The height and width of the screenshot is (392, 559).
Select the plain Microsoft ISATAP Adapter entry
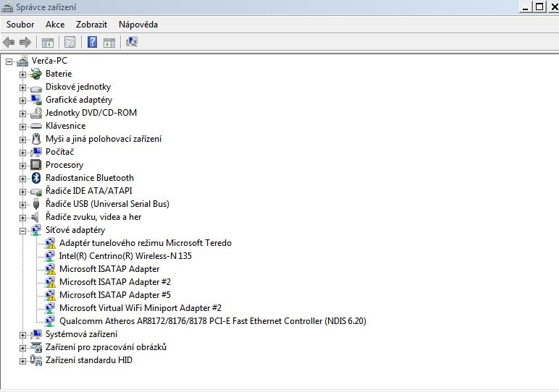point(109,269)
